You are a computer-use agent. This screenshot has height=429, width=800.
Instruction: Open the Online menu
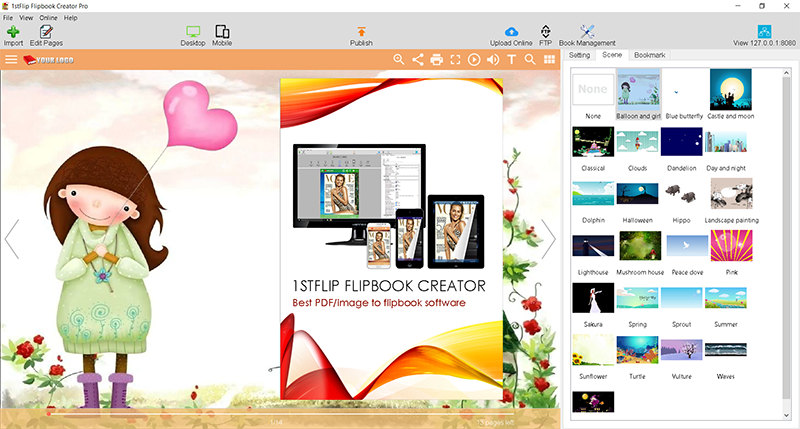point(48,17)
